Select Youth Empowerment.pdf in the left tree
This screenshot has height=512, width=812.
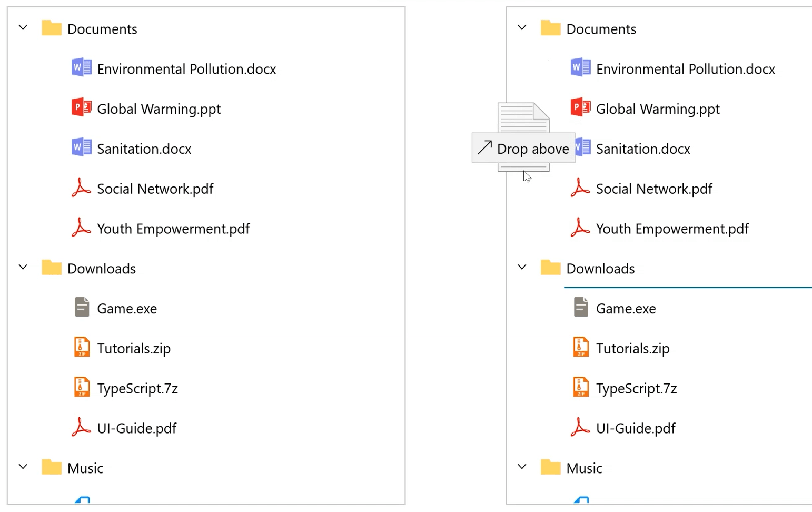tap(173, 229)
